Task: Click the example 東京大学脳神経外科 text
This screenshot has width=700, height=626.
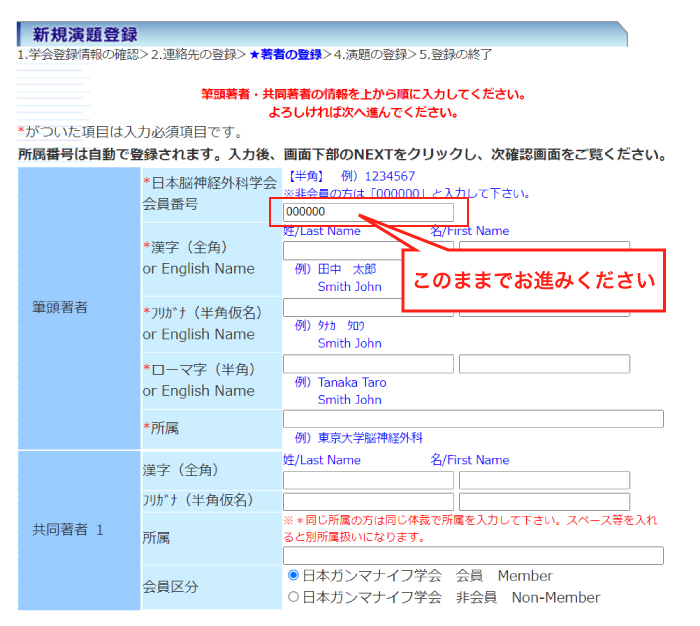Action: coord(370,438)
